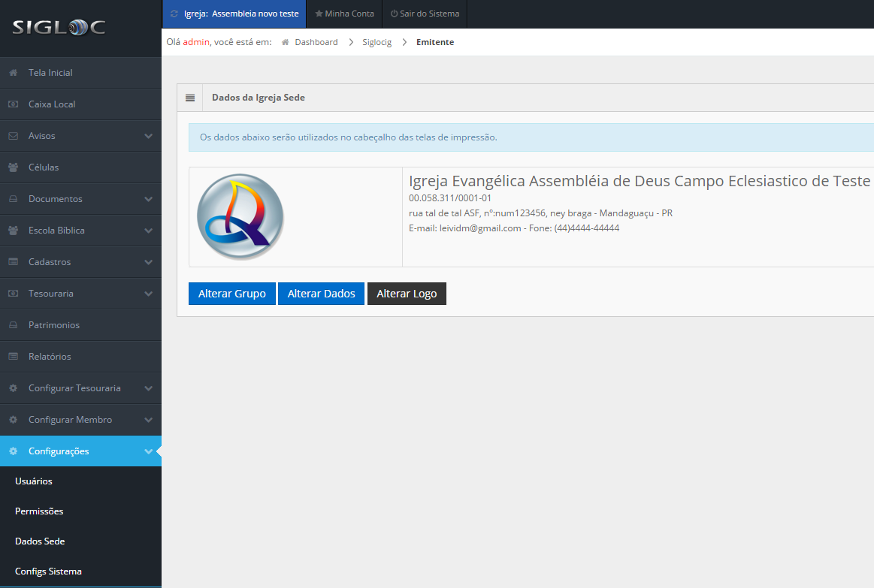
Task: Click the group icon beside Escola Bíblica
Action: point(14,231)
